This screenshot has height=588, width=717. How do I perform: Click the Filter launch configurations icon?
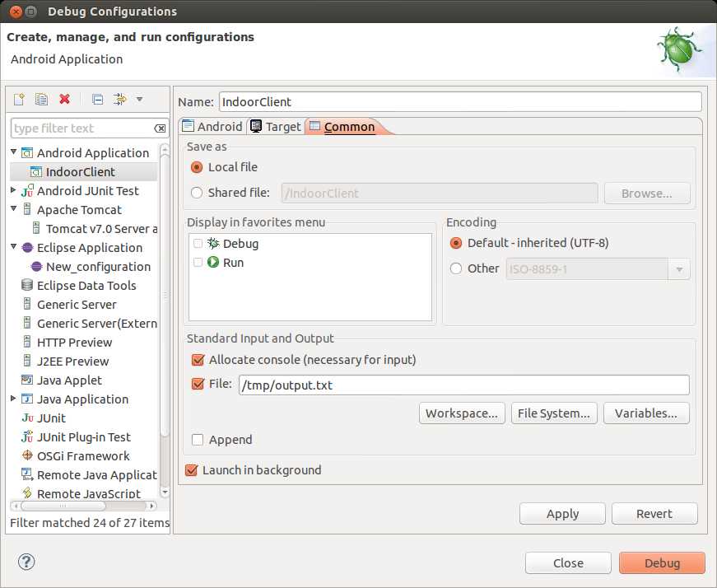click(120, 100)
